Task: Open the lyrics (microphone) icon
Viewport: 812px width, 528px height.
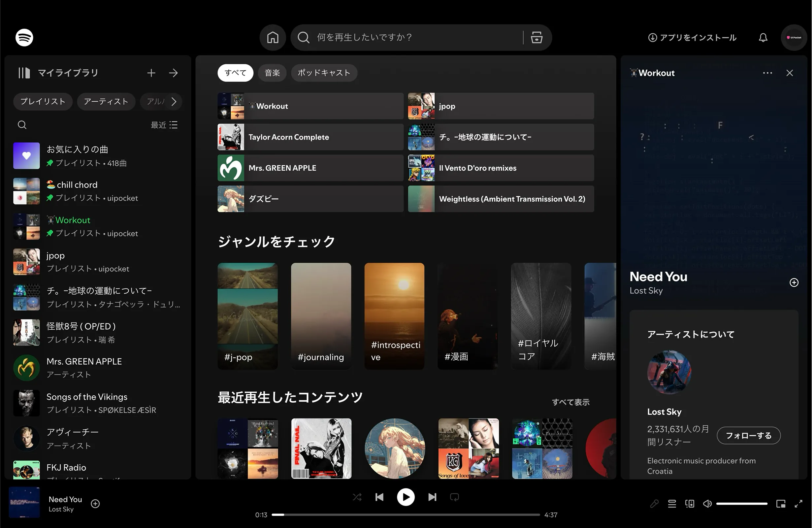Action: (x=654, y=504)
